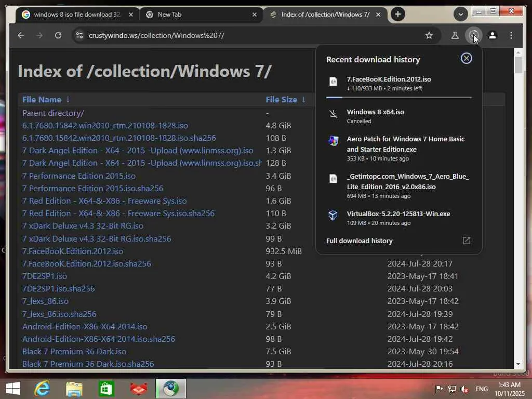Download 6.1.7680.15842.win2010_rtm.210108-1828.iso
This screenshot has height=399, width=532.
105,126
